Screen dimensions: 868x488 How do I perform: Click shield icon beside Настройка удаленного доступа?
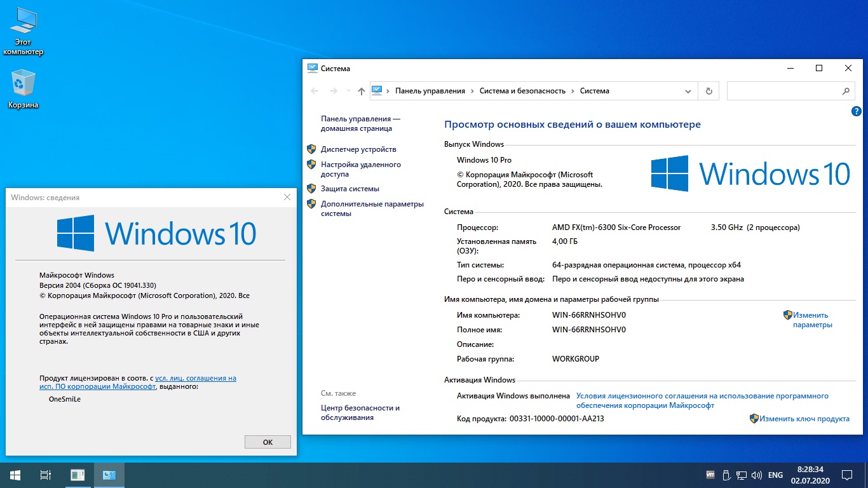pos(311,165)
